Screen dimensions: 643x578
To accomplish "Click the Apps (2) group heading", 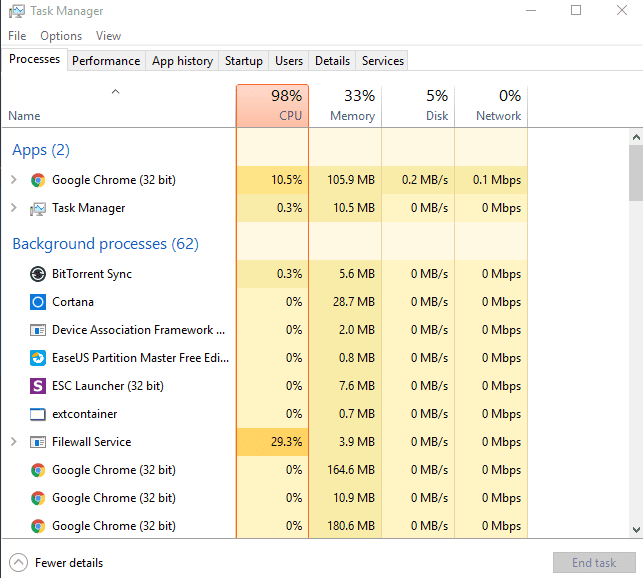I will (41, 150).
